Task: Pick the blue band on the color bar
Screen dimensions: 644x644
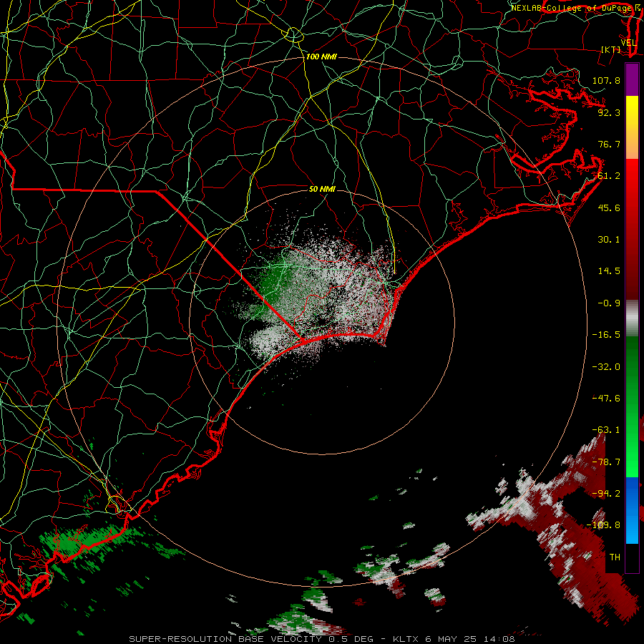Action: click(632, 510)
